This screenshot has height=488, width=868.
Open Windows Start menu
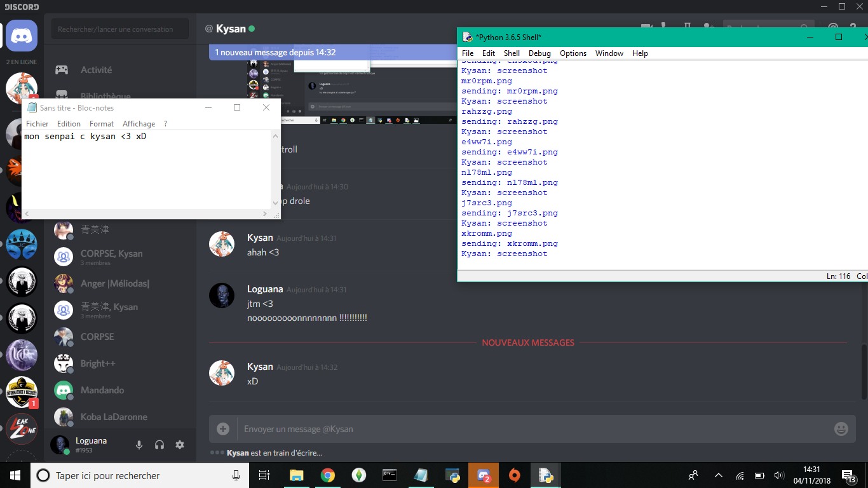coord(15,475)
